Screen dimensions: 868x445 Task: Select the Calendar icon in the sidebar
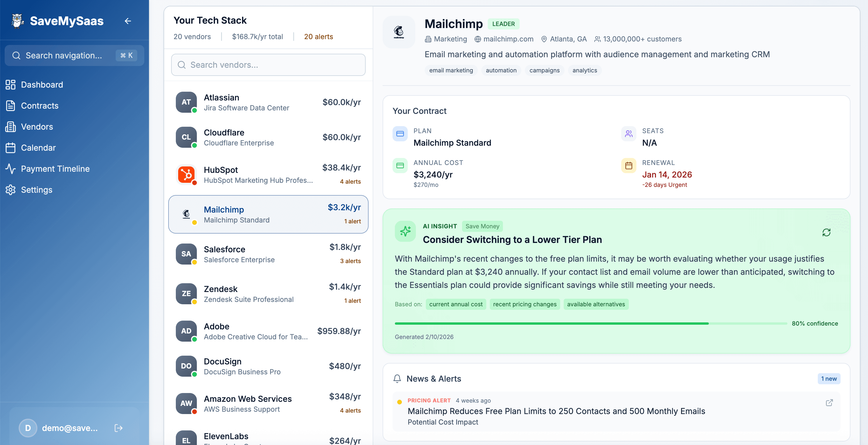tap(11, 147)
